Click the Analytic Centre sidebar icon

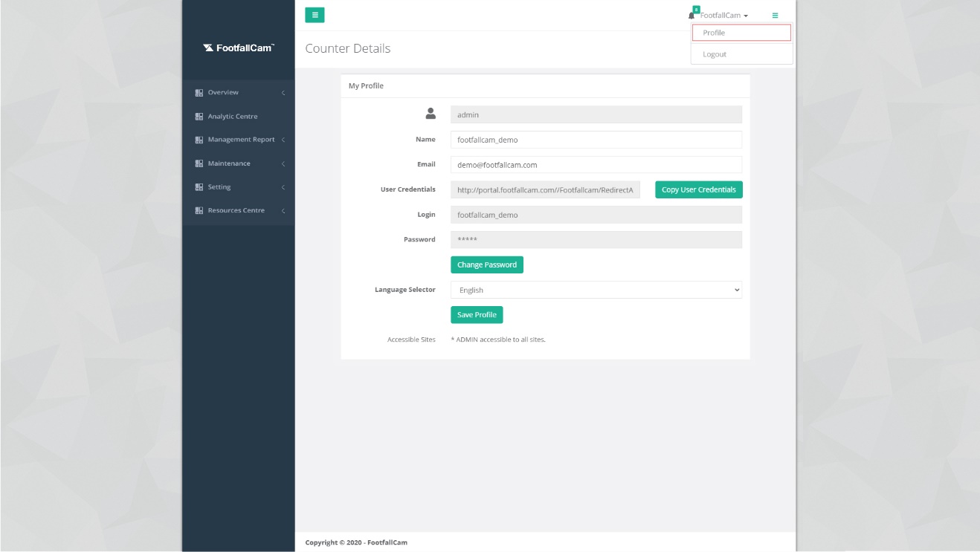pyautogui.click(x=199, y=117)
